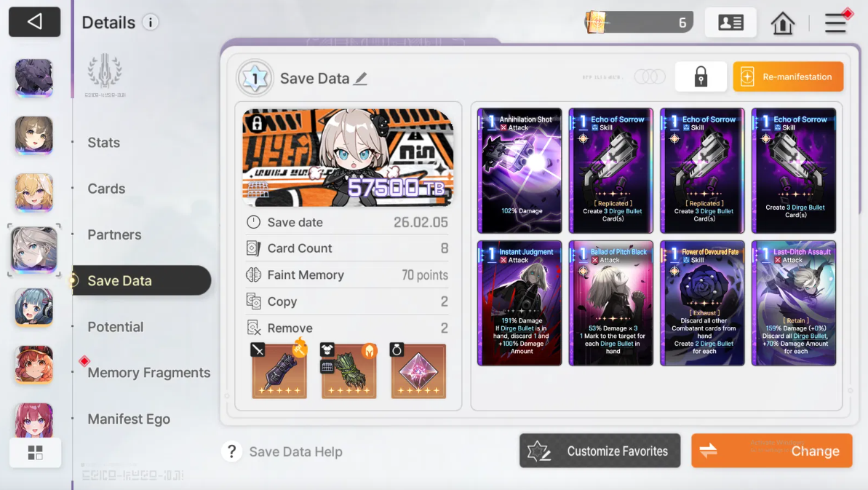Click the Save Data title text

[x=314, y=79]
